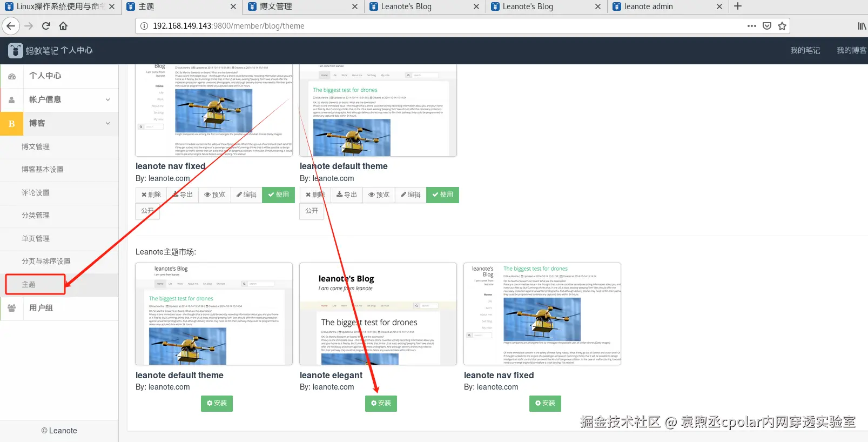Open the market leanote default theme thumbnail

point(214,314)
